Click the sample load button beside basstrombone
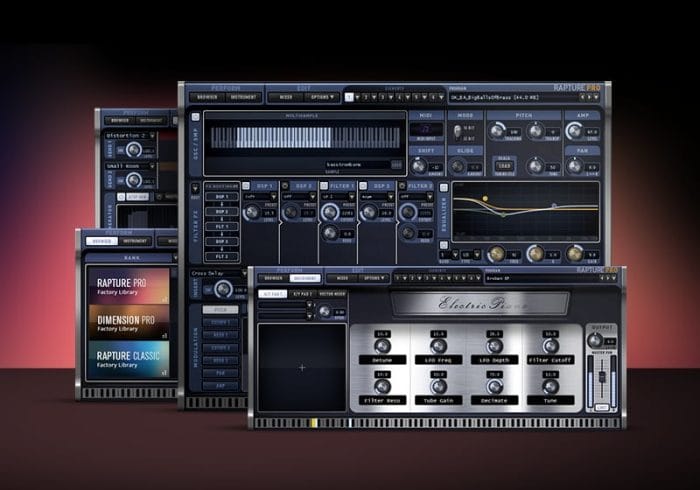This screenshot has height=490, width=700. click(396, 165)
